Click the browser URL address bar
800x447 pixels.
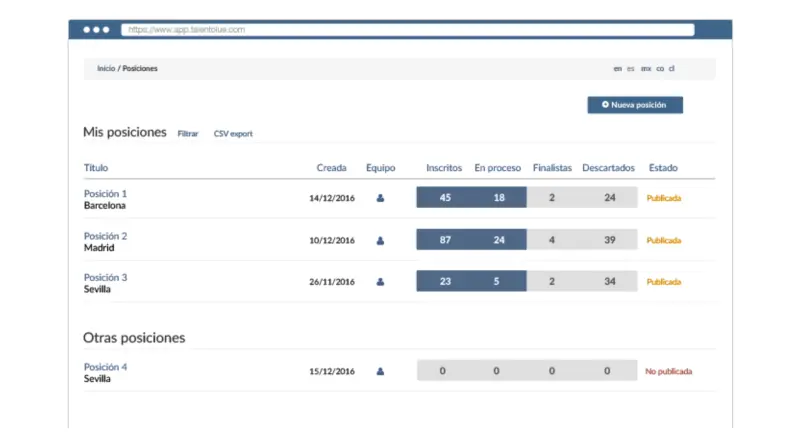[x=407, y=30]
